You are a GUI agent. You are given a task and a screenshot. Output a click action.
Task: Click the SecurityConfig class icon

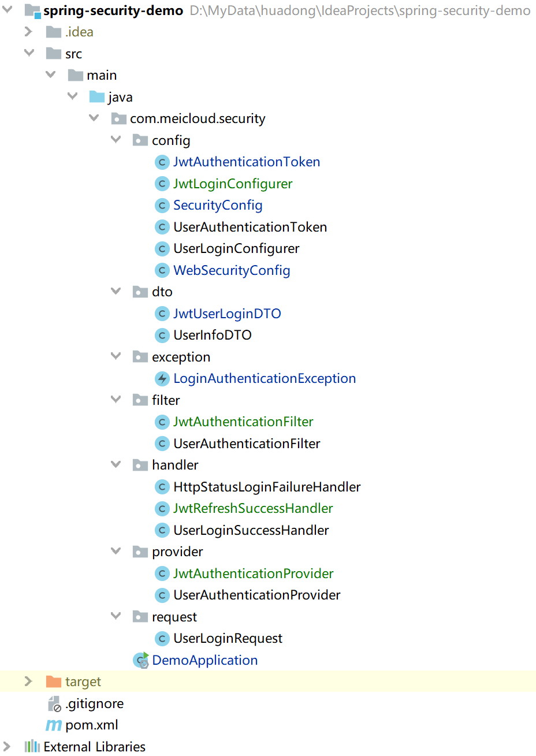[x=162, y=206]
